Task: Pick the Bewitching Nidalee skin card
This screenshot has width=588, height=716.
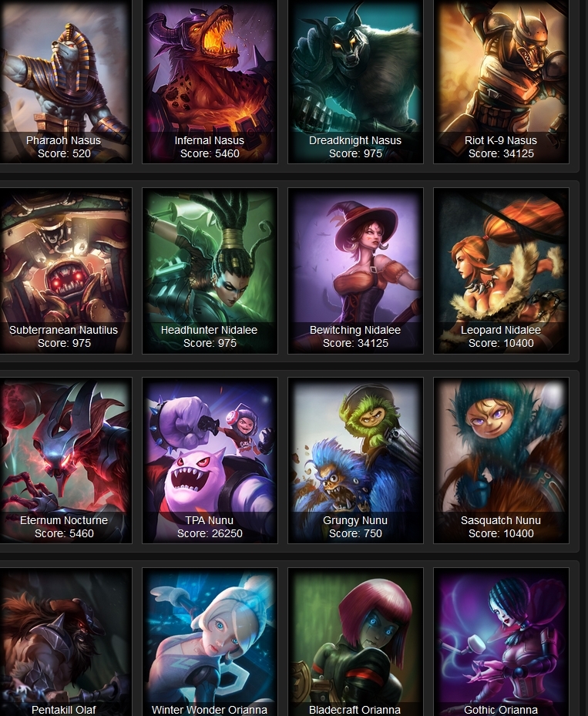Action: [355, 271]
